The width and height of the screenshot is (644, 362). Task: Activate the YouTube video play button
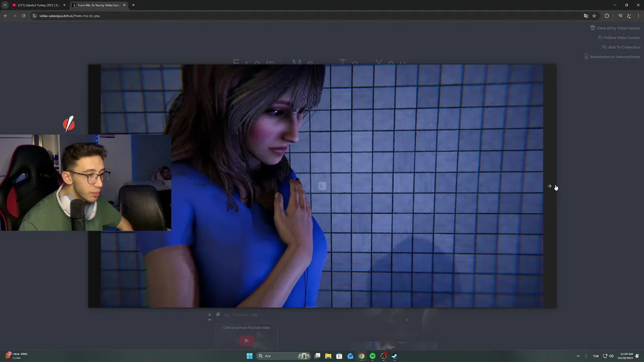point(246,340)
